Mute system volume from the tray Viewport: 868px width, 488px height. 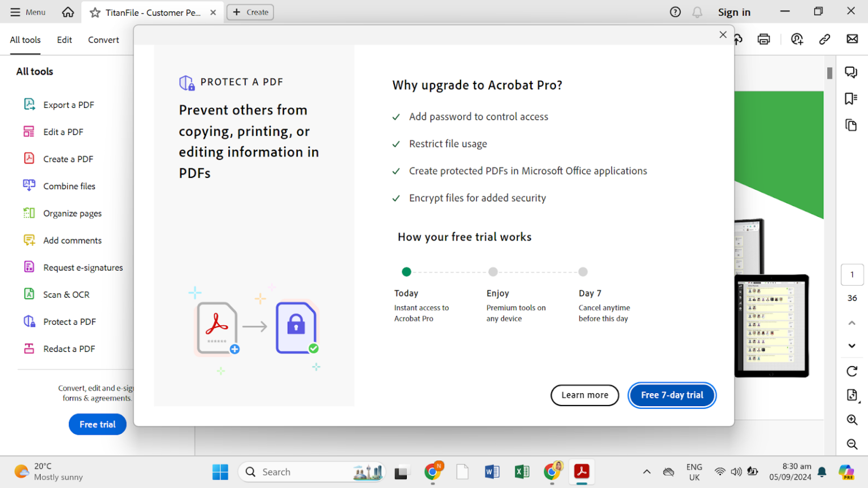pos(736,472)
